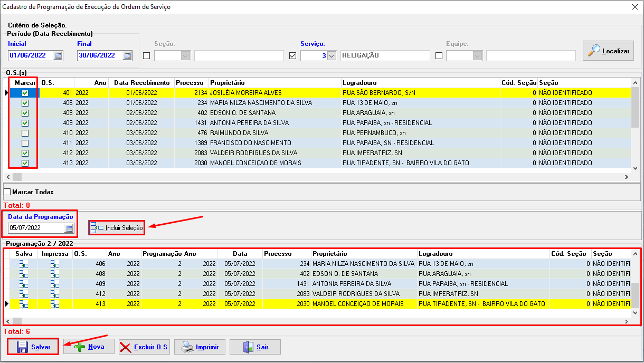Uncheck the Serviço filter checkbox
Image resolution: width=644 pixels, height=363 pixels.
click(x=293, y=56)
